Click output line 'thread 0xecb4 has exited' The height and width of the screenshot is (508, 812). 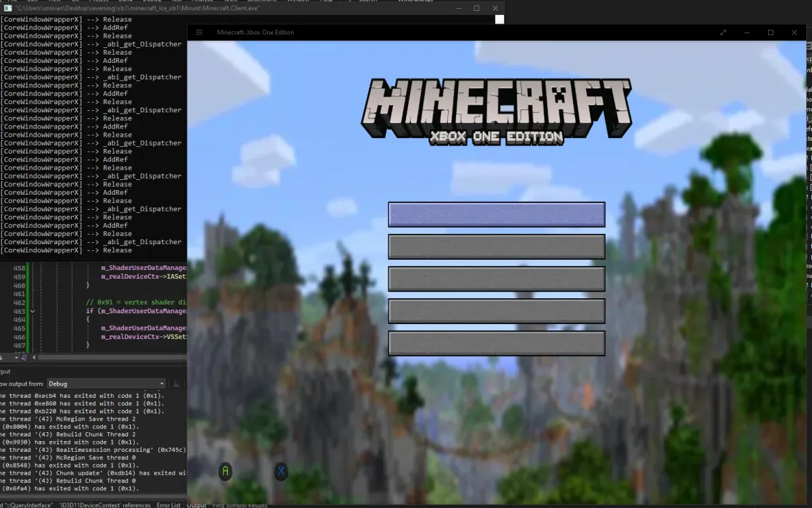click(x=82, y=395)
